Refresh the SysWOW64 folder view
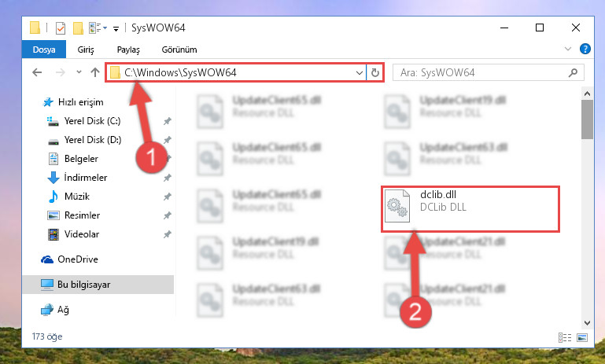The width and height of the screenshot is (605, 364). click(x=375, y=72)
